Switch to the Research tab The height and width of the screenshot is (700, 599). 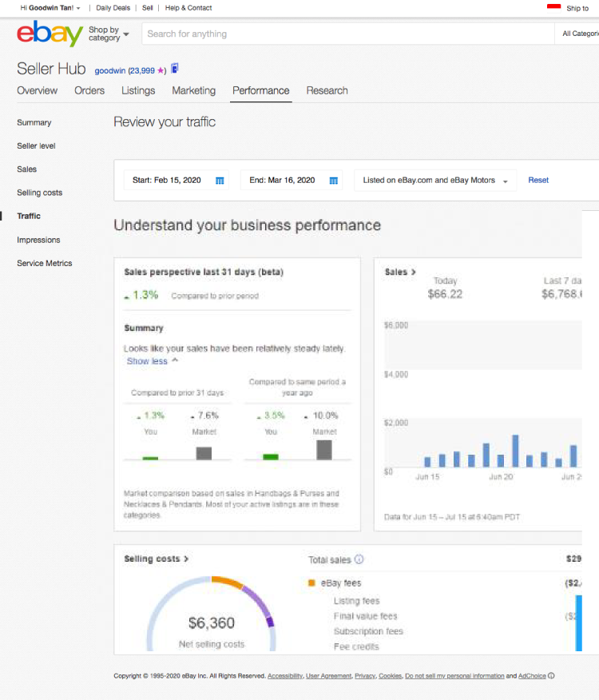pos(327,90)
